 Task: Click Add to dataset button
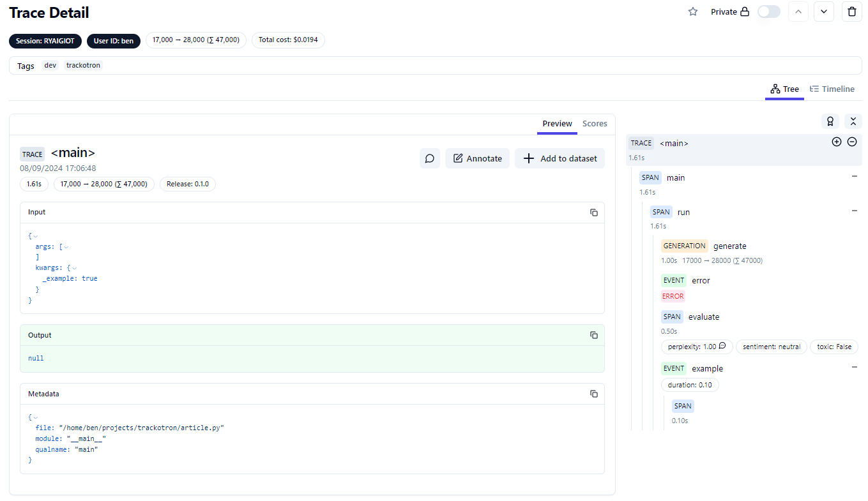point(560,158)
